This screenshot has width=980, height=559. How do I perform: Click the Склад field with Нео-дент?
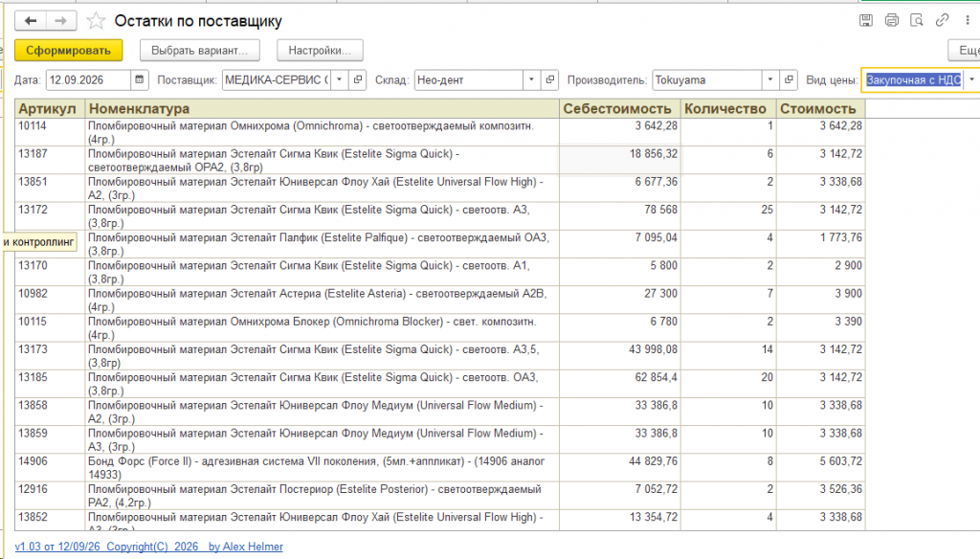tap(468, 80)
